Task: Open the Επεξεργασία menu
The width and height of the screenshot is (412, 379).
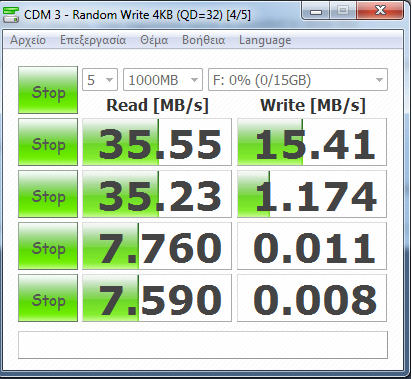Action: coord(93,40)
